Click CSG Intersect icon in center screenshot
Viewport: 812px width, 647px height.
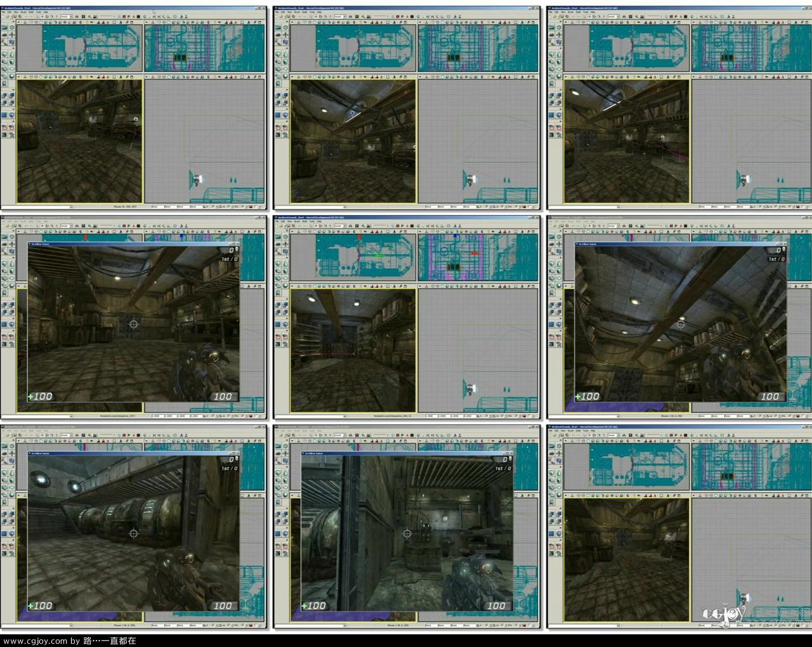click(278, 311)
